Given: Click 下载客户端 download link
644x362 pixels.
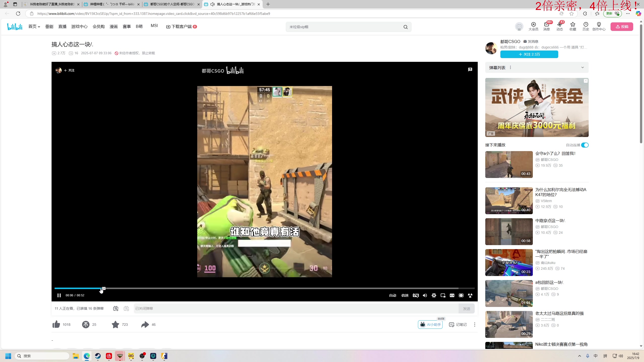Looking at the screenshot, I should 181,26.
